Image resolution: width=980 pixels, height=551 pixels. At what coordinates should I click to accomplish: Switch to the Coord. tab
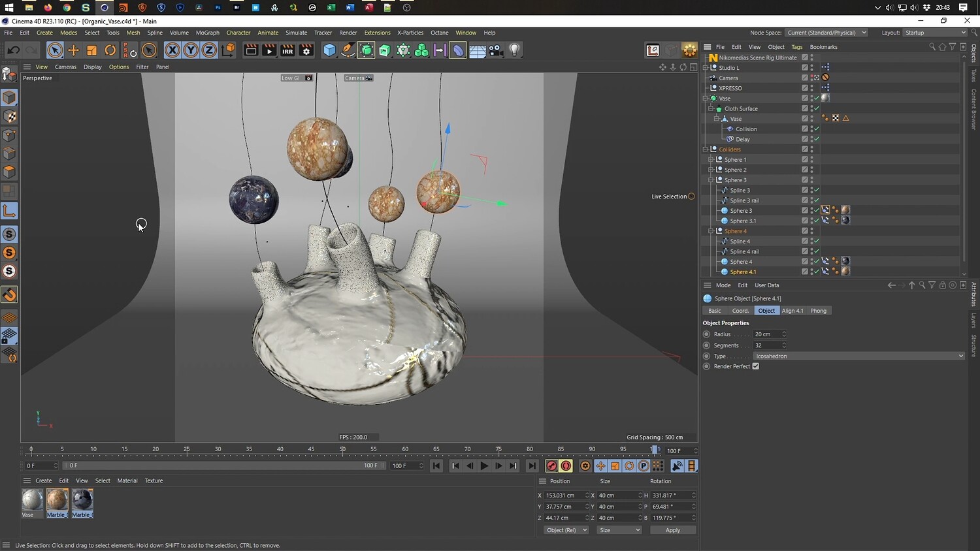pos(740,311)
